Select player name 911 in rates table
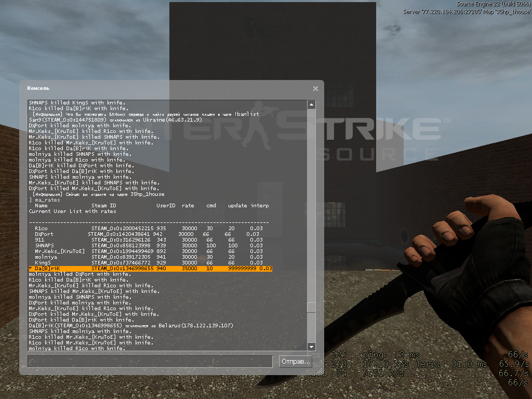 coord(39,240)
